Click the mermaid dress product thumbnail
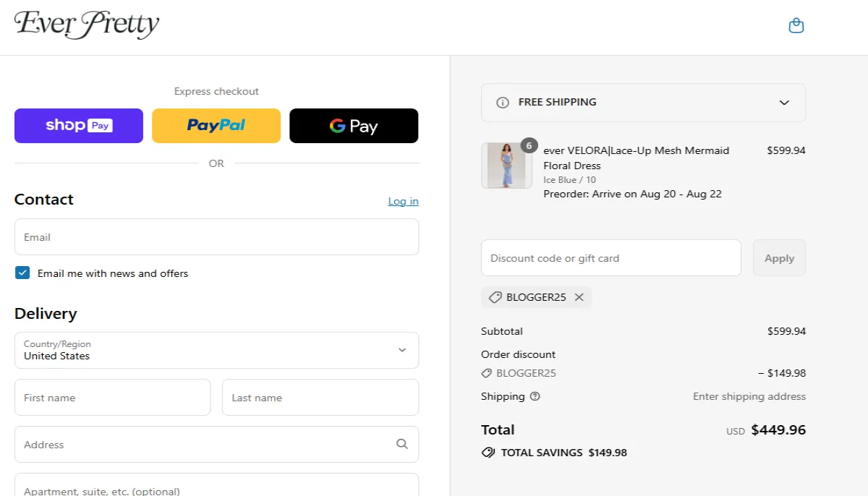Image resolution: width=868 pixels, height=496 pixels. 506,165
